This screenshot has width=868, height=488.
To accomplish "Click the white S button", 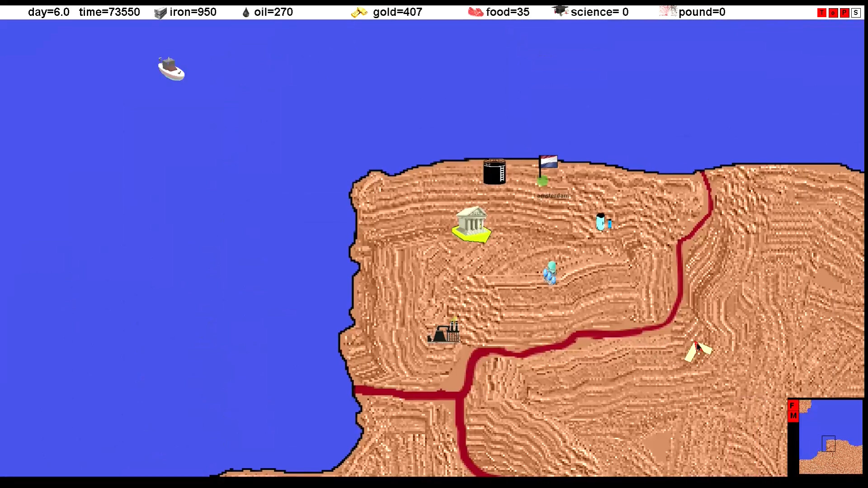I will click(855, 13).
